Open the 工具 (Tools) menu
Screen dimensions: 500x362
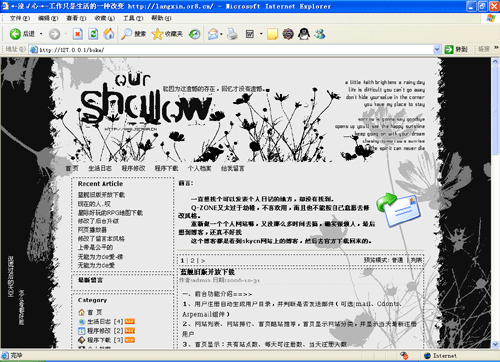pos(133,18)
